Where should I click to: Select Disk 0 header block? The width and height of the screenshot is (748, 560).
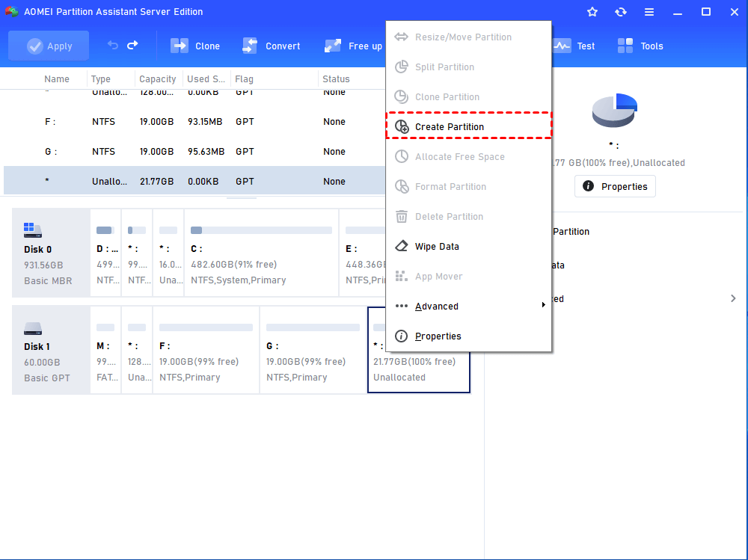[51, 253]
